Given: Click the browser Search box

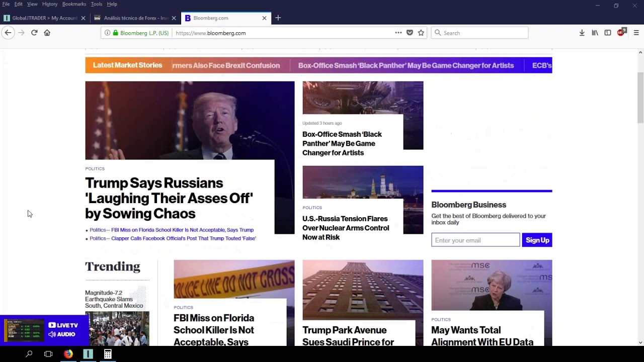Looking at the screenshot, I should coord(479,33).
